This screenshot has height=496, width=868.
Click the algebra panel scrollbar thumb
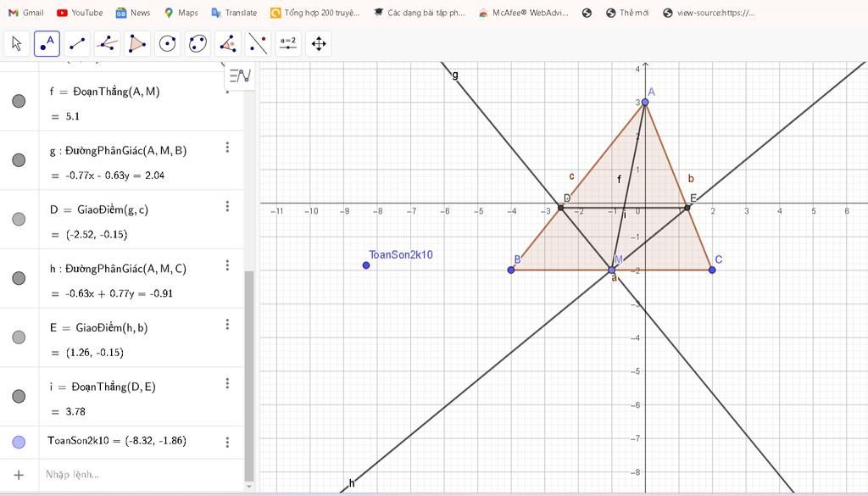249,376
